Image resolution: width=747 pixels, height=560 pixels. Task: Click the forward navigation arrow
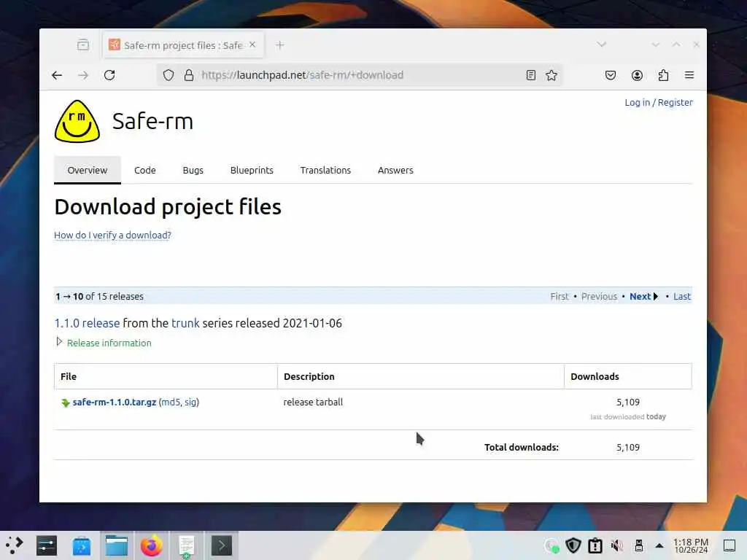point(83,75)
